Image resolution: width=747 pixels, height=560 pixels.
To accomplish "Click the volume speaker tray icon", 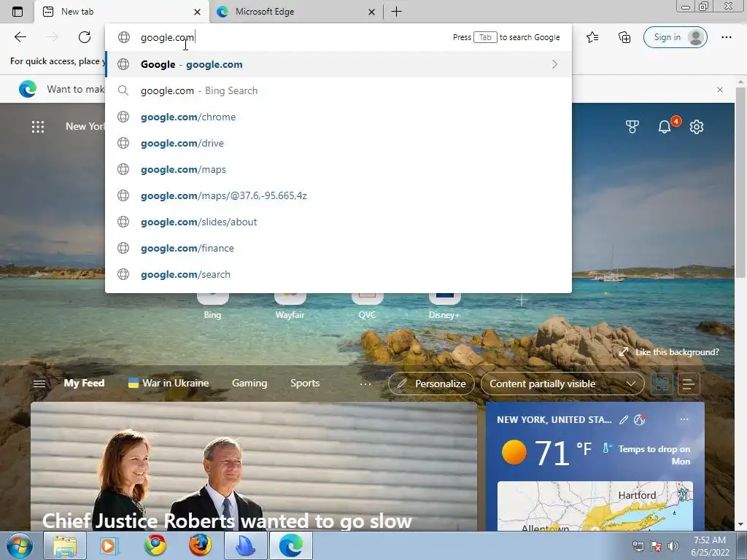I will click(x=673, y=546).
